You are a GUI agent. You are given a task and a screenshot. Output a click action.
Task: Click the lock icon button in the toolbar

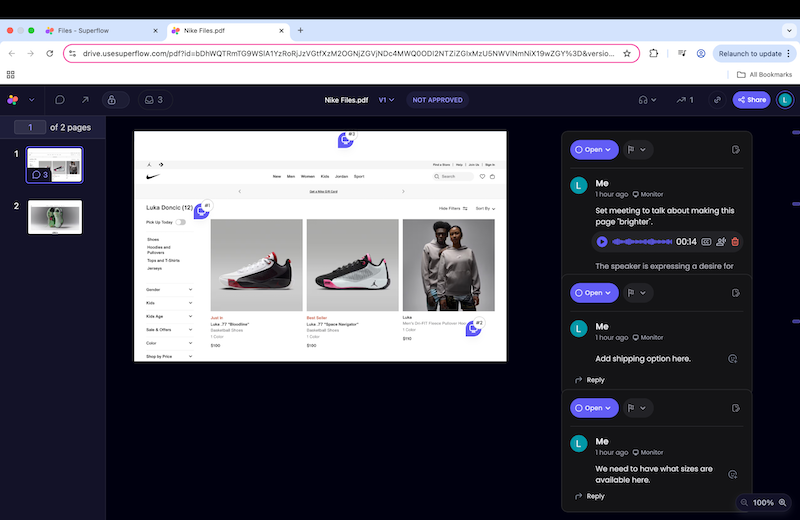tap(112, 100)
